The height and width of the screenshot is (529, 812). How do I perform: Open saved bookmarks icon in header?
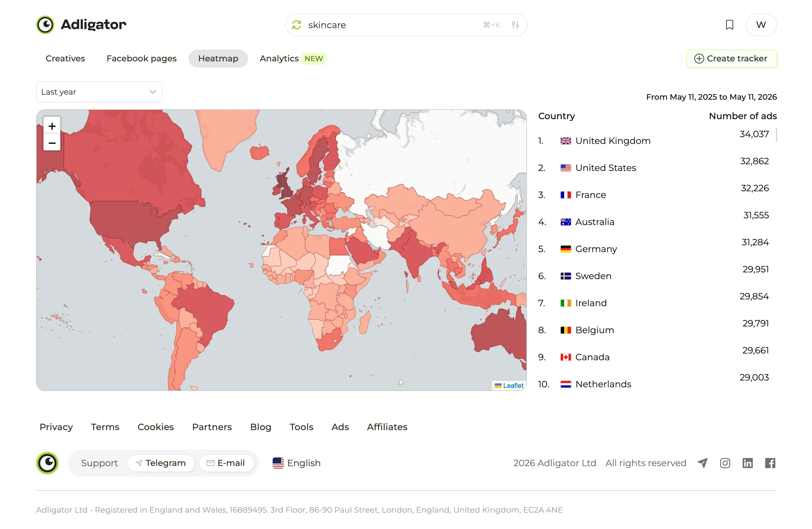click(x=729, y=25)
